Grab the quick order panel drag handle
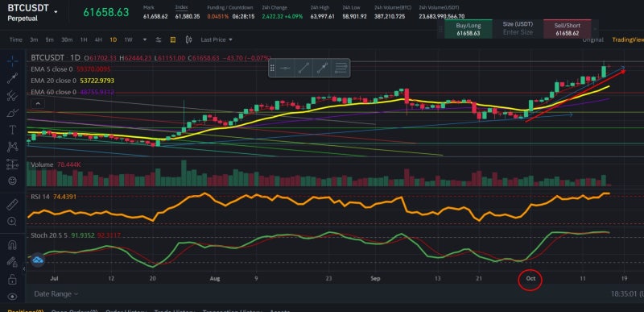Viewport: 644px width, 312px height. coord(440,29)
